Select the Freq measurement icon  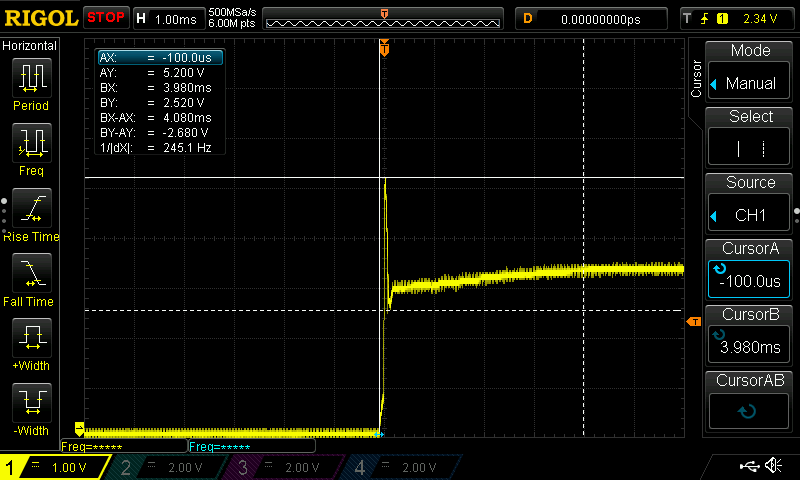[x=32, y=143]
